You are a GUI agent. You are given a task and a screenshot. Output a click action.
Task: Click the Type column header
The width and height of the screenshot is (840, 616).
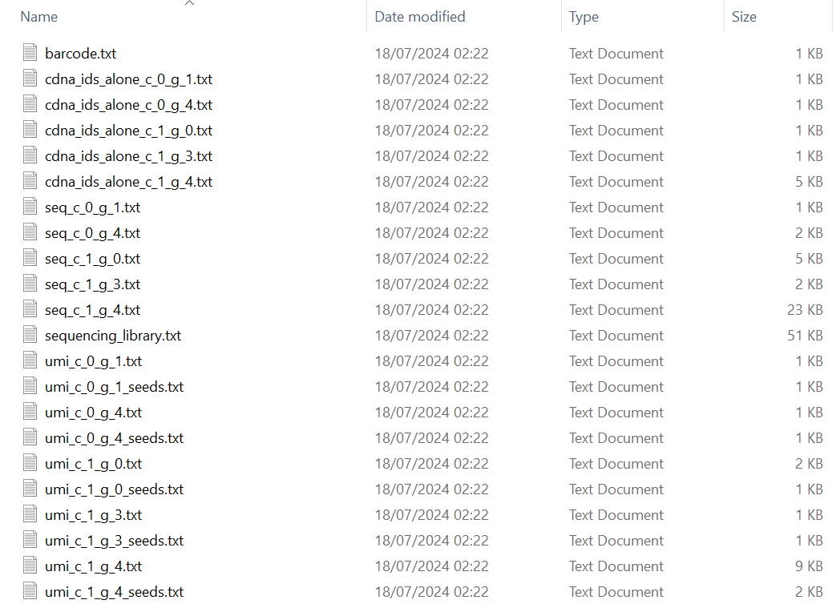click(584, 17)
